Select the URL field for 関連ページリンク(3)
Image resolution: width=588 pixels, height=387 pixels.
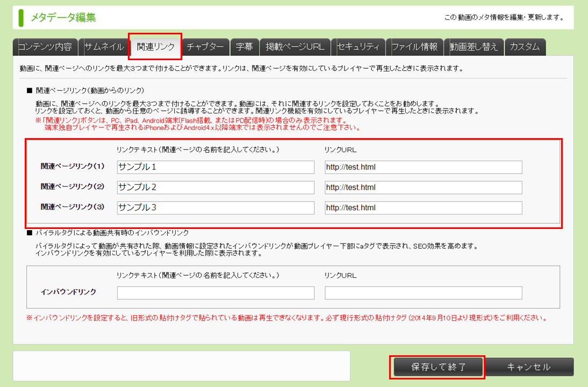click(424, 208)
